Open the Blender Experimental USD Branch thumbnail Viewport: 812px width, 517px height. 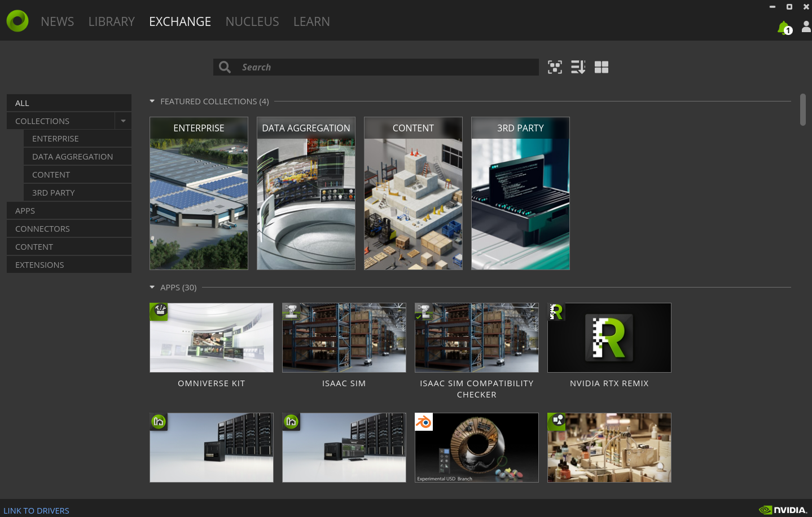point(477,448)
